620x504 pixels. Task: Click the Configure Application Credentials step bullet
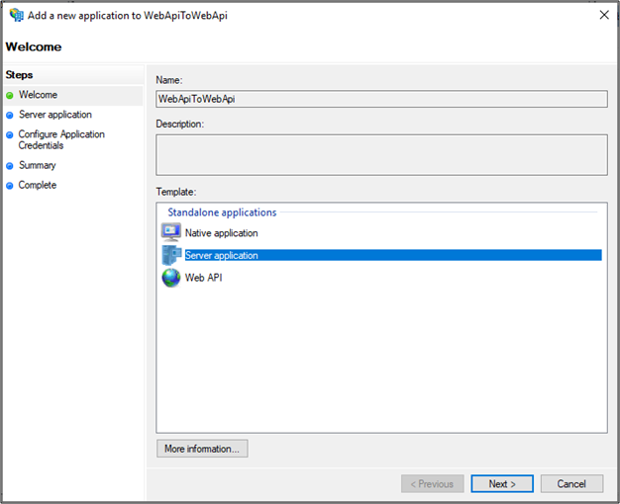(x=10, y=135)
